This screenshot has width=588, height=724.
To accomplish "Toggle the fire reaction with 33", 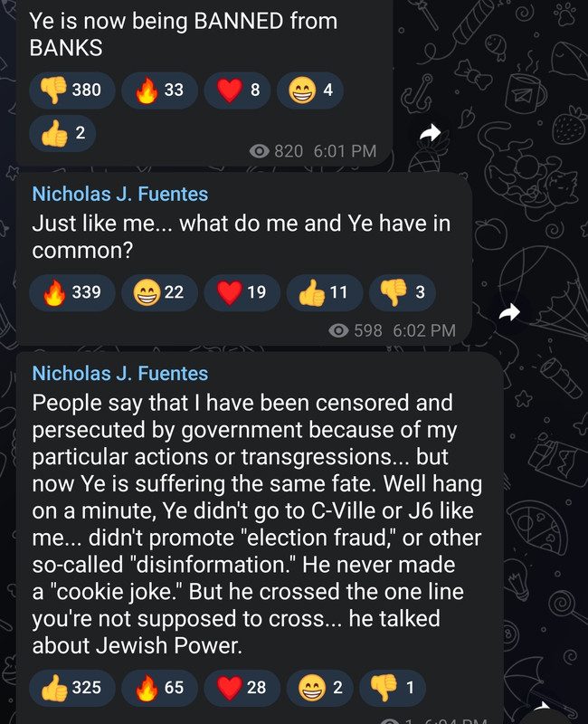I will pos(160,90).
